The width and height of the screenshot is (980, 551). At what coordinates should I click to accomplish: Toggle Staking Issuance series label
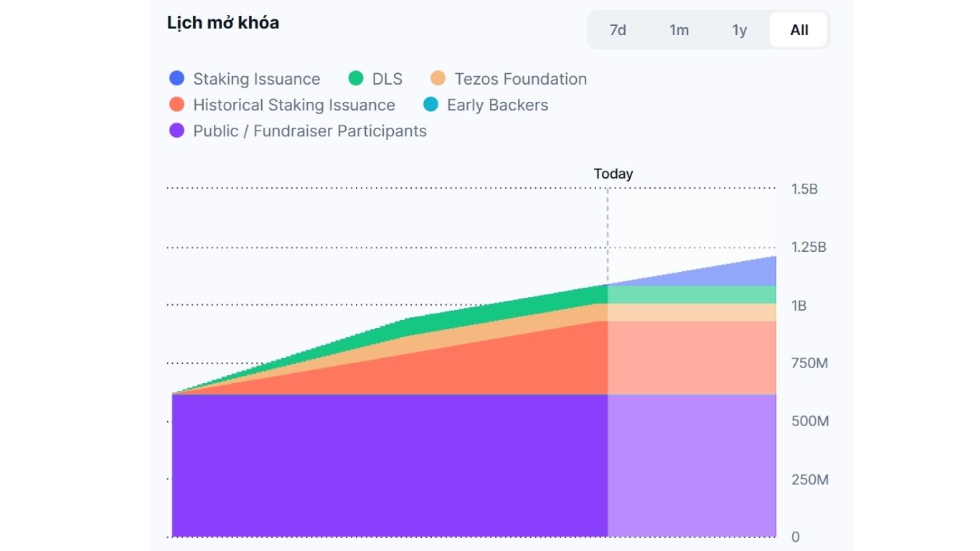click(256, 79)
